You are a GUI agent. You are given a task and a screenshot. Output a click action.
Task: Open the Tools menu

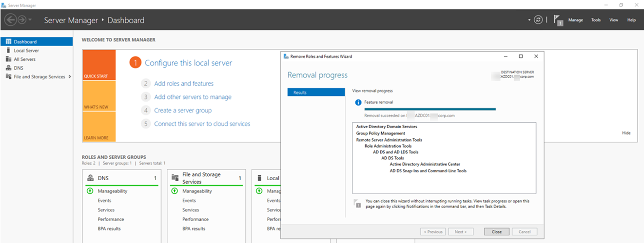click(x=596, y=20)
